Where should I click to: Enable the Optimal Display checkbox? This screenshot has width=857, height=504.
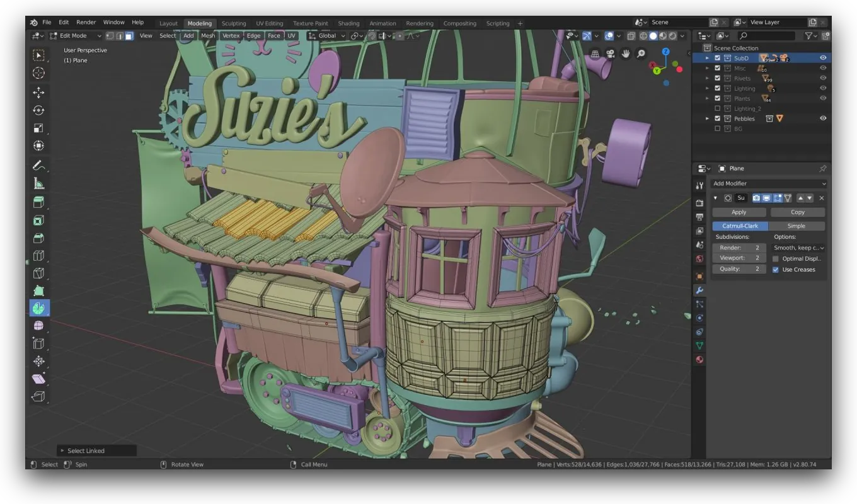(776, 259)
